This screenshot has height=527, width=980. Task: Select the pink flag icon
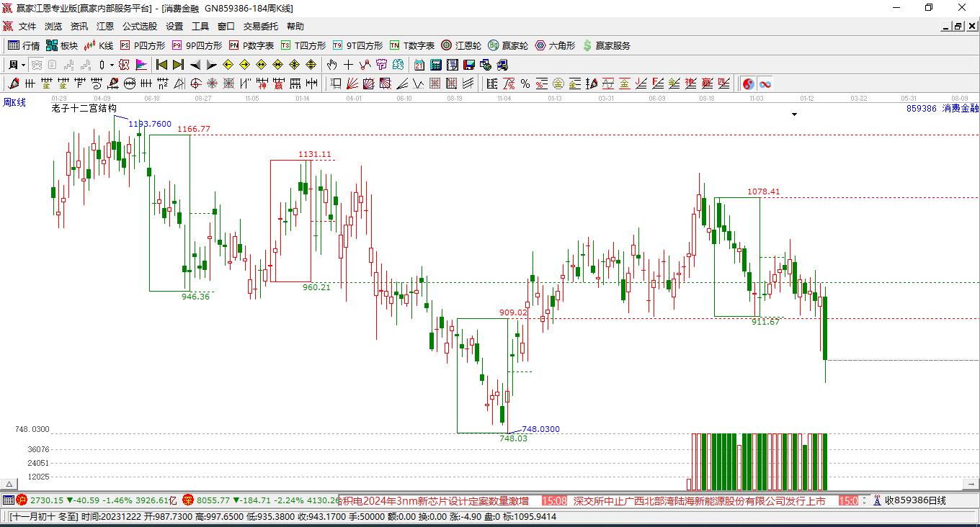click(142, 65)
